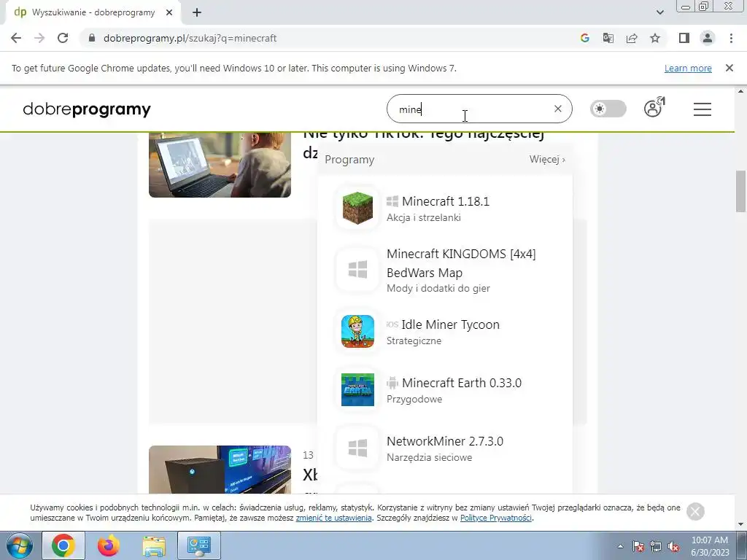Click Chrome in the taskbar
747x560 pixels.
point(63,545)
